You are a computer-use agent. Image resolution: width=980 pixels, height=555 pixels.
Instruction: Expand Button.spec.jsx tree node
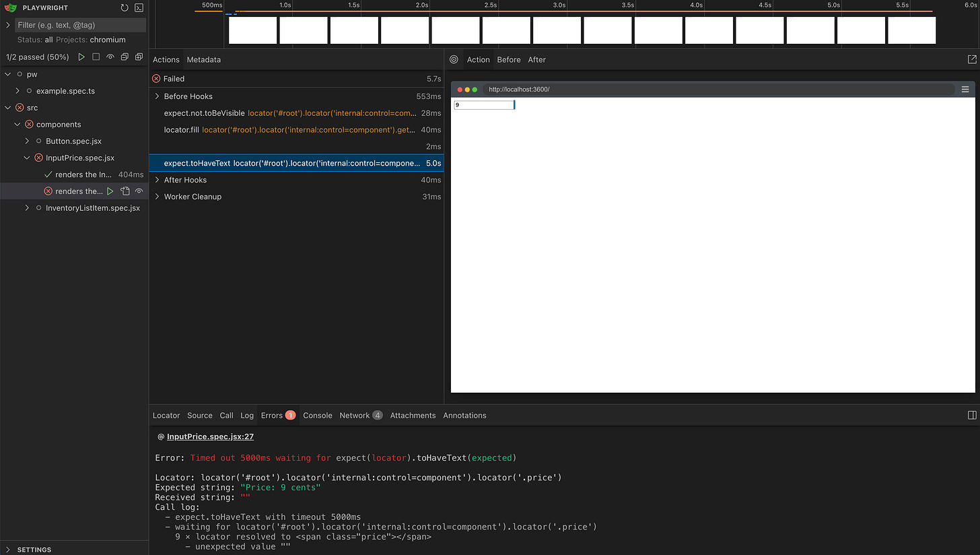[x=27, y=141]
